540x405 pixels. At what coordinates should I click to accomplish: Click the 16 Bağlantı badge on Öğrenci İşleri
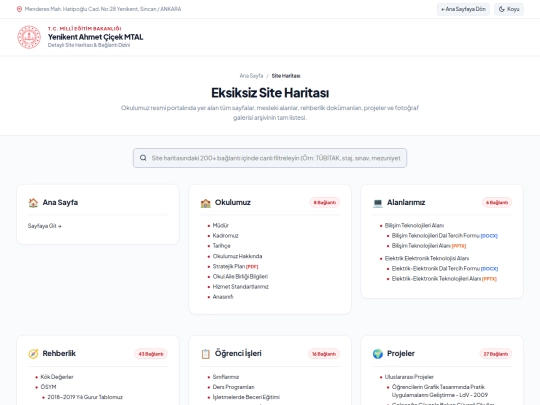click(324, 354)
